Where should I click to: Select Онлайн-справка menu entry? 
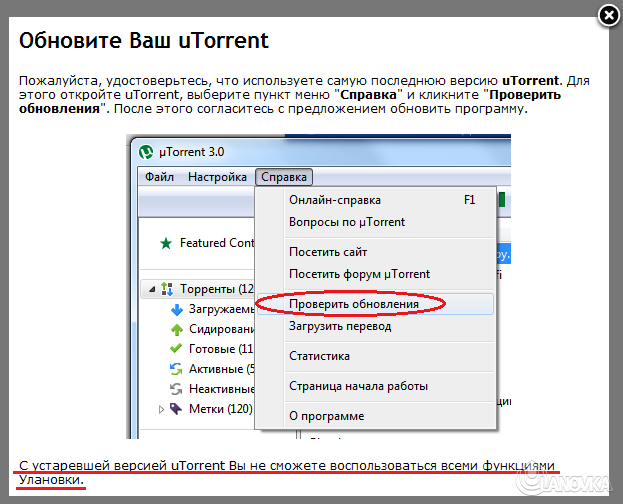375,200
